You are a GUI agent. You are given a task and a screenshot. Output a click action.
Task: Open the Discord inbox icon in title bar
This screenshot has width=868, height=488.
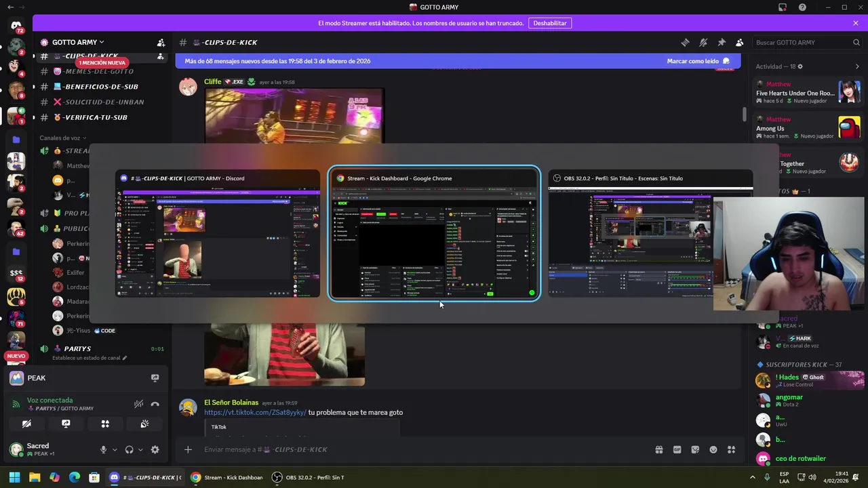(783, 7)
